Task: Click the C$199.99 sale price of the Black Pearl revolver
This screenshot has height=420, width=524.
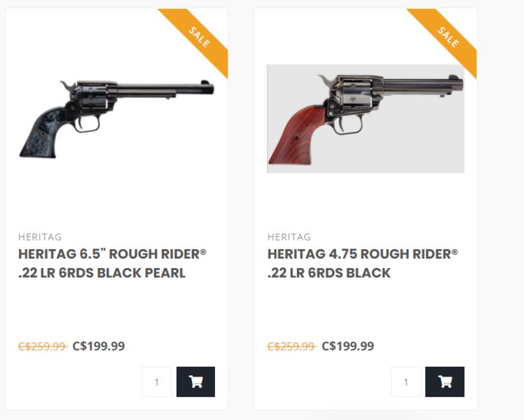Action: pos(99,346)
